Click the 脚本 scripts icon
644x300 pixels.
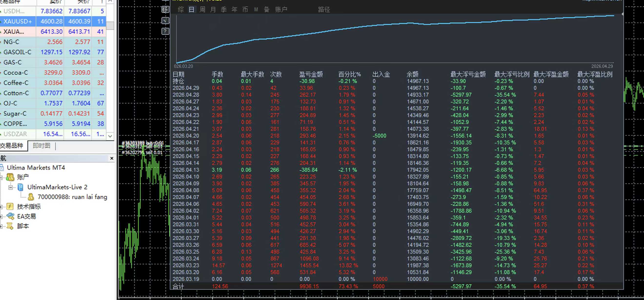coord(10,226)
